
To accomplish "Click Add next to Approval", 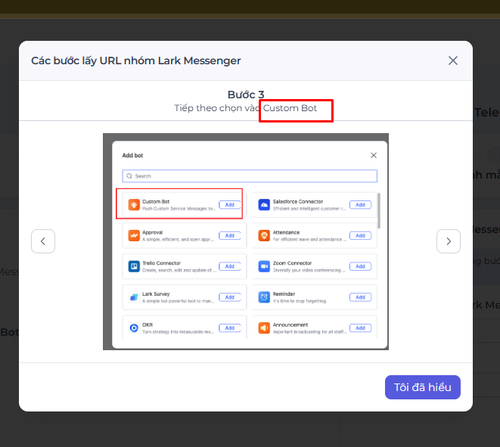I will point(230,235).
